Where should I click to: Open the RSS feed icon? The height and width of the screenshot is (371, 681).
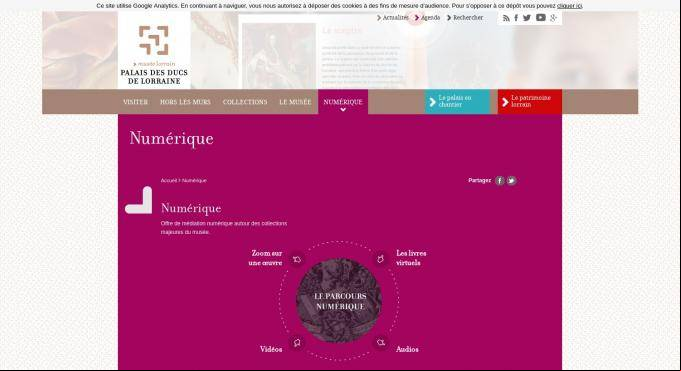point(506,18)
